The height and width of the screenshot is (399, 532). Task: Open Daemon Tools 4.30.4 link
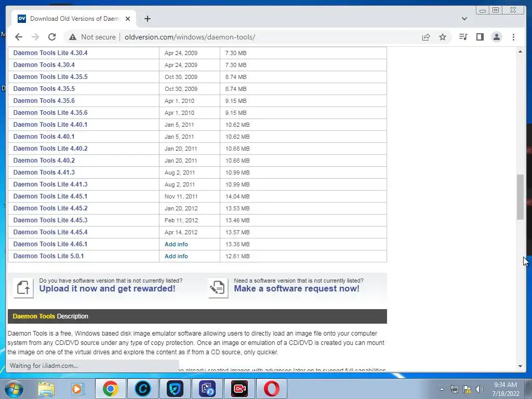click(44, 65)
